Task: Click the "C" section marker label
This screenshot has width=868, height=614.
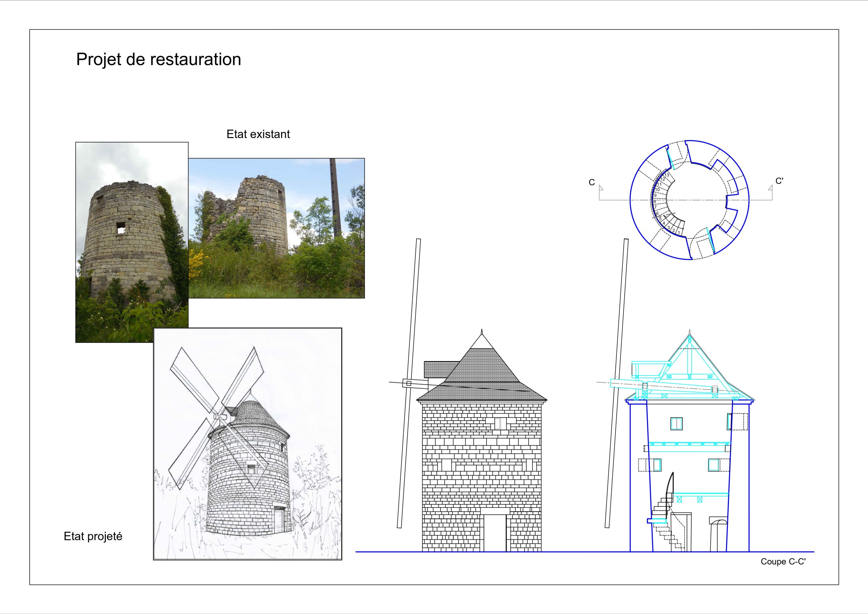Action: (592, 183)
